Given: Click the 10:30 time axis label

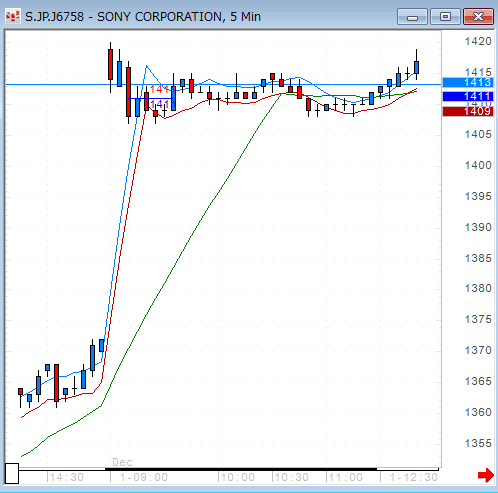Looking at the screenshot, I should click(292, 477).
